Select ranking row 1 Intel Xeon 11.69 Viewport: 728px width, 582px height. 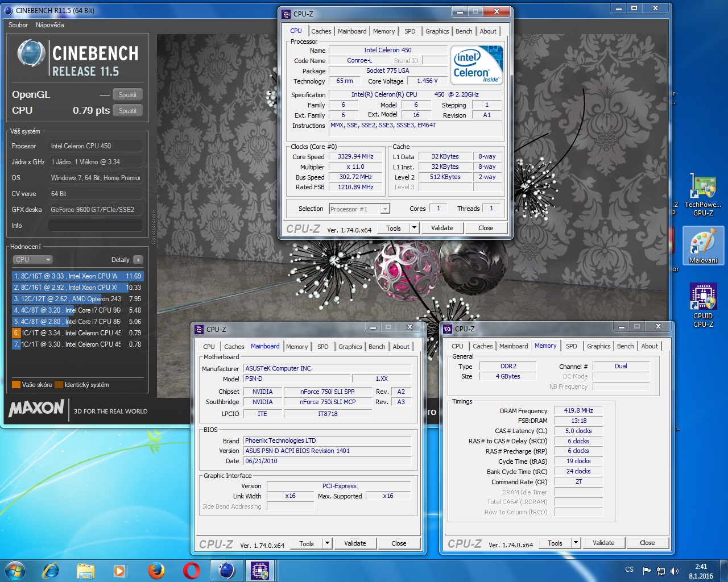click(x=77, y=276)
